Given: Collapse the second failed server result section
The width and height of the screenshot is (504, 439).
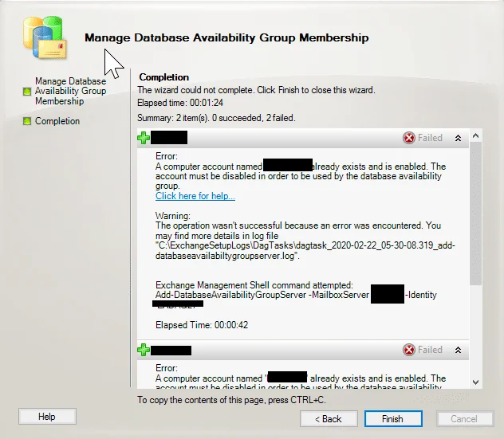Looking at the screenshot, I should (458, 350).
